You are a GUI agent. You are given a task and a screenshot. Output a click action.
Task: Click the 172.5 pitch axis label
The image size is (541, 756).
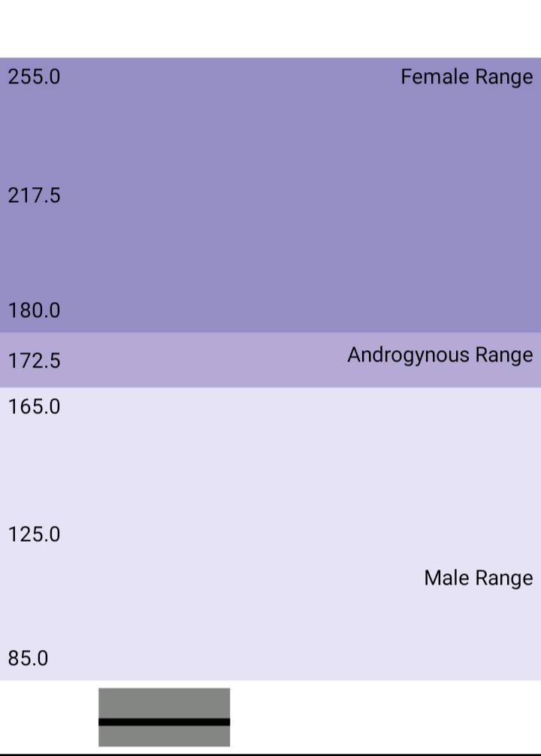(34, 361)
